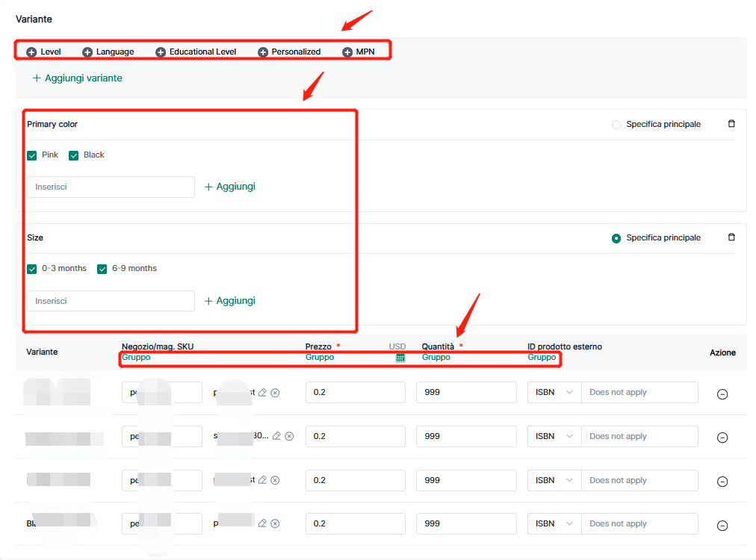Delete the Size variant with trash icon

click(x=731, y=237)
